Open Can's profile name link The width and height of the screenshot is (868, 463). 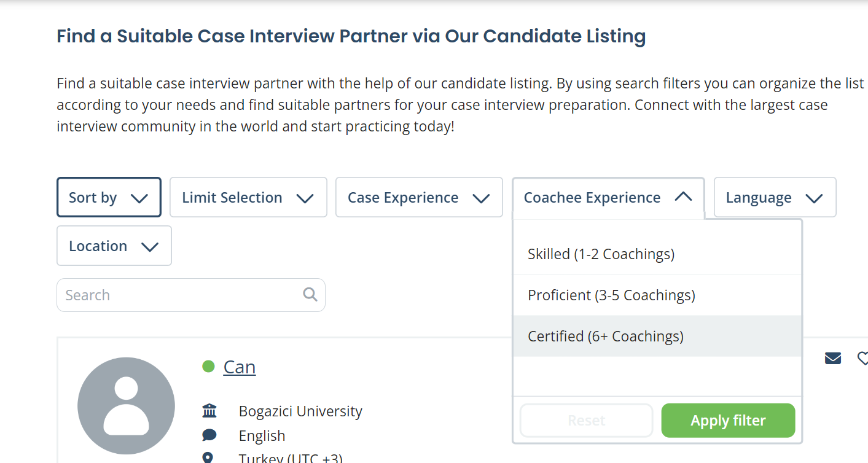[x=240, y=367]
